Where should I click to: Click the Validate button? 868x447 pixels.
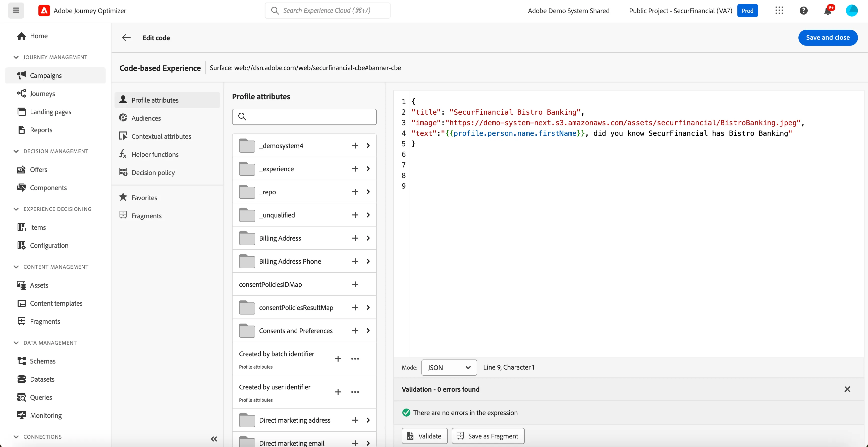(x=424, y=436)
